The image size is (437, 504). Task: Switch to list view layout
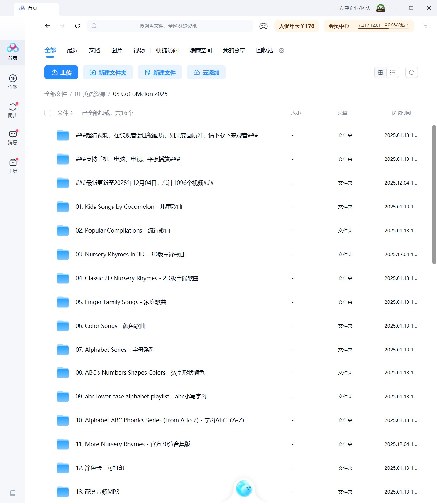[x=393, y=72]
